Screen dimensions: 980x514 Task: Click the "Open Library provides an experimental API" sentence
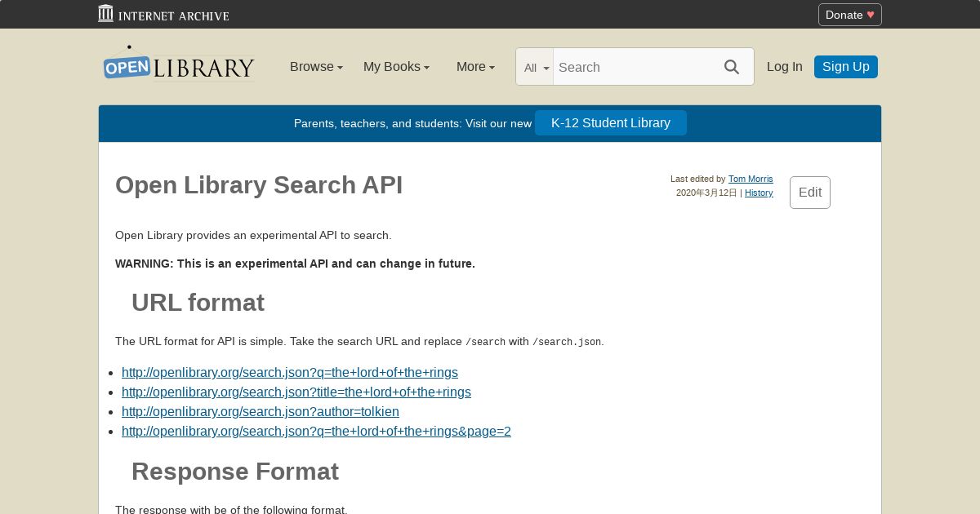tap(253, 235)
